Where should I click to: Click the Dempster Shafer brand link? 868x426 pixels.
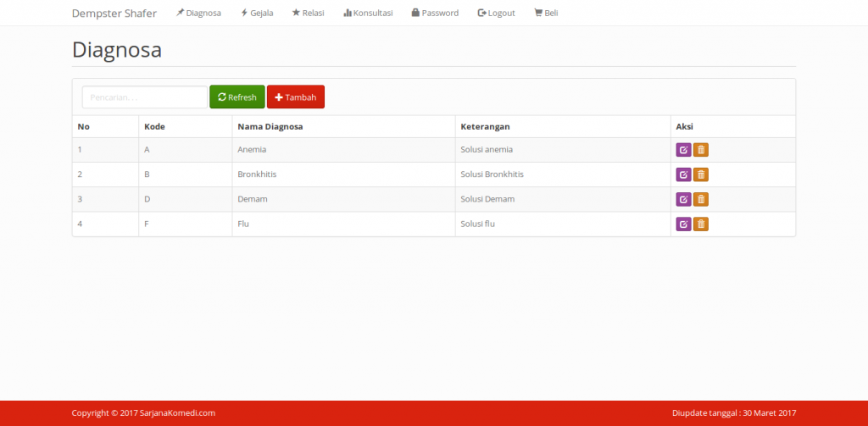click(x=114, y=13)
